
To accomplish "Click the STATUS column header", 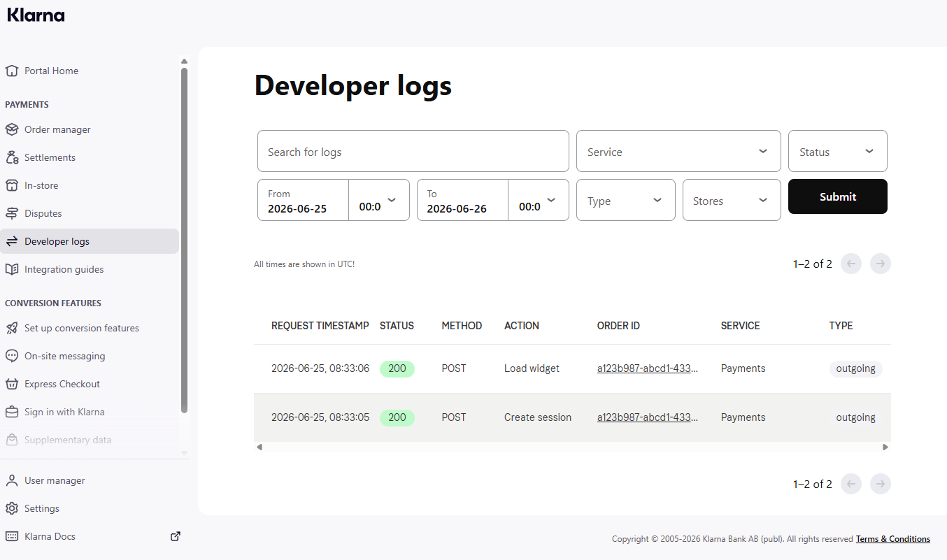I will pos(397,326).
